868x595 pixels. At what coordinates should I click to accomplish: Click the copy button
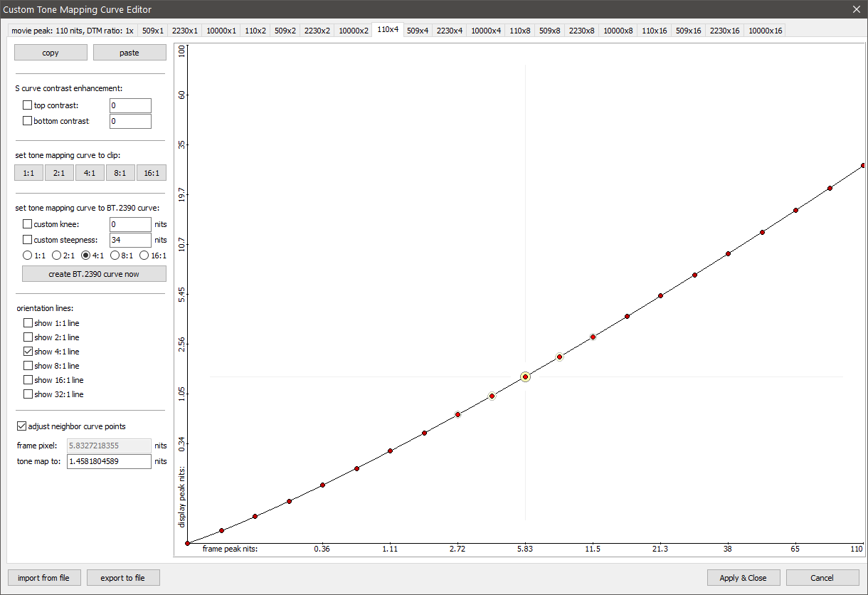51,53
